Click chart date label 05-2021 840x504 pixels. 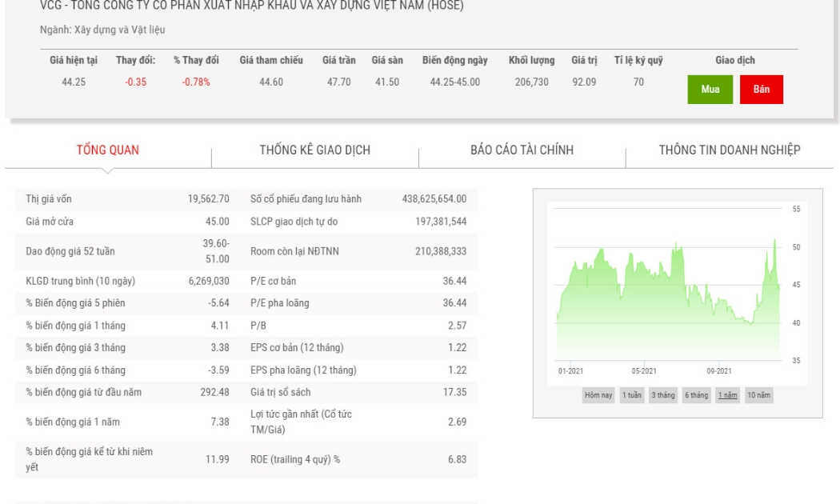[x=644, y=370]
